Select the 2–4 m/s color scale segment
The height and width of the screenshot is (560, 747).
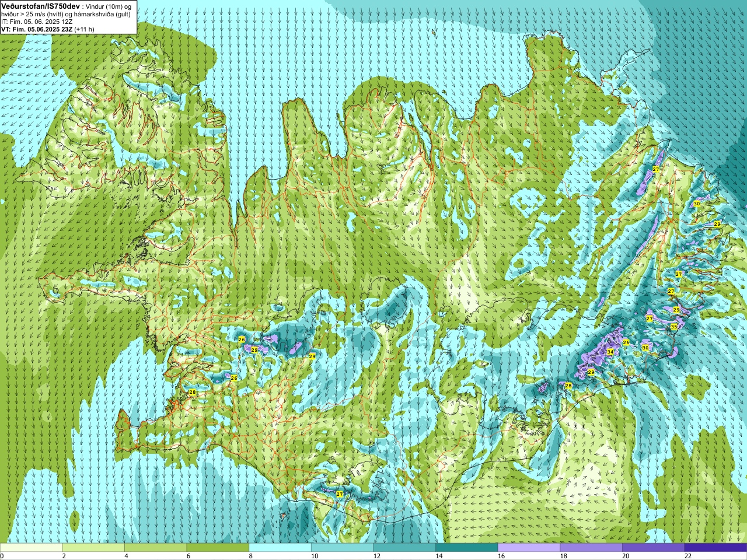(93, 548)
